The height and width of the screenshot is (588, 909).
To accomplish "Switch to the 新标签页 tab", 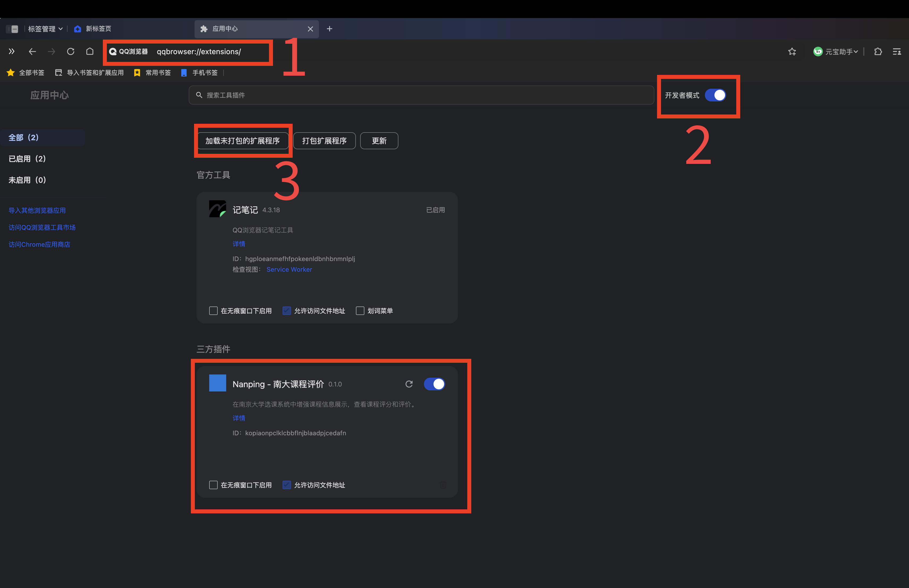I will 93,29.
